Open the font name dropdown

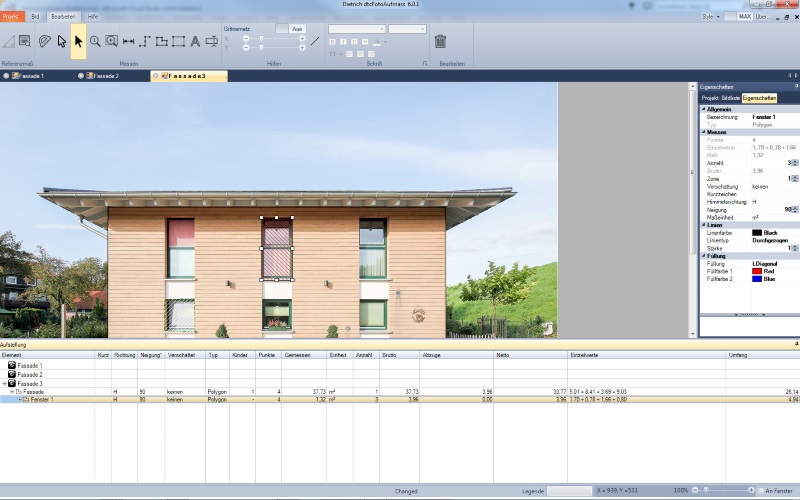point(357,29)
